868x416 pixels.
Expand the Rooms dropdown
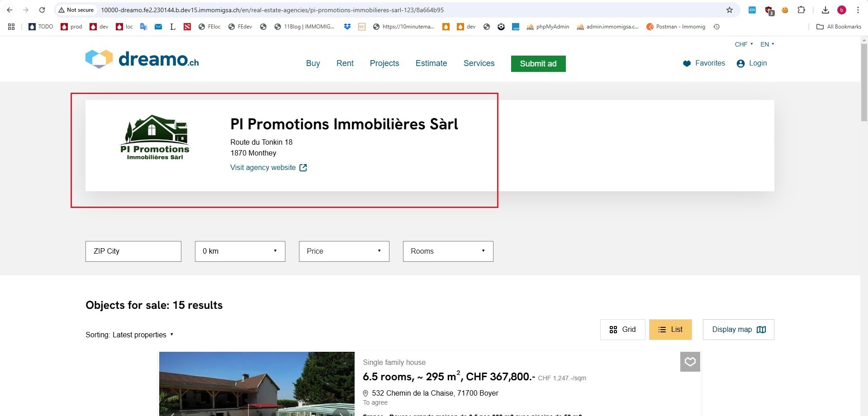click(448, 251)
